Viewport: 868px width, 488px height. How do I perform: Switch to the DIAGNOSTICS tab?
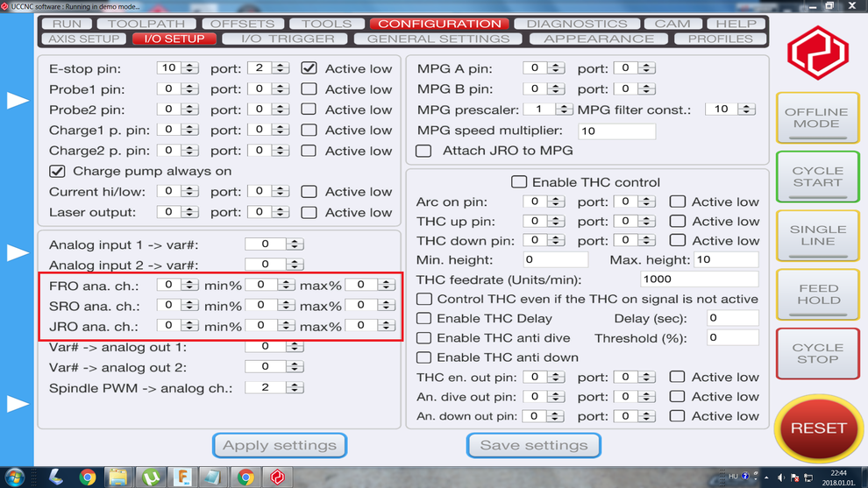576,24
